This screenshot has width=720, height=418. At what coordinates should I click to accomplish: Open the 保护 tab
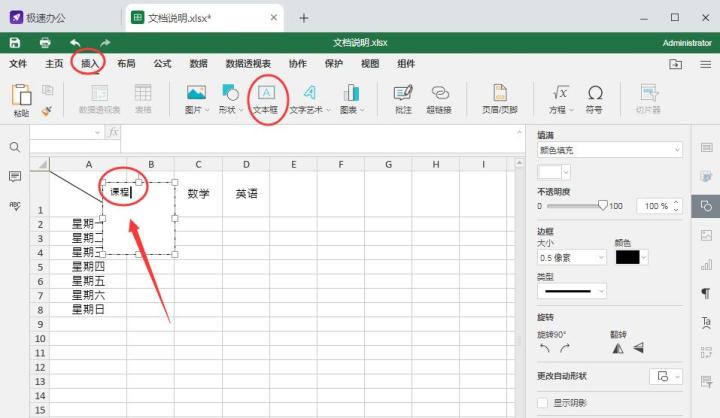tap(334, 64)
